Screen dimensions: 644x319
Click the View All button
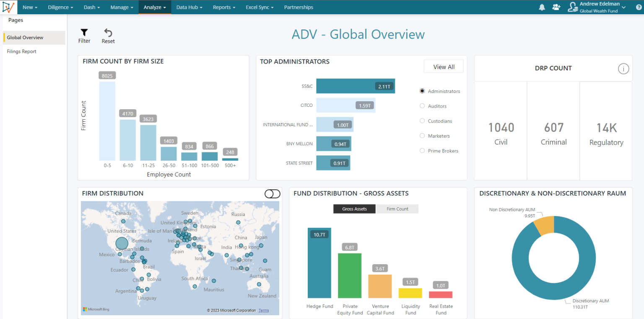(x=444, y=67)
